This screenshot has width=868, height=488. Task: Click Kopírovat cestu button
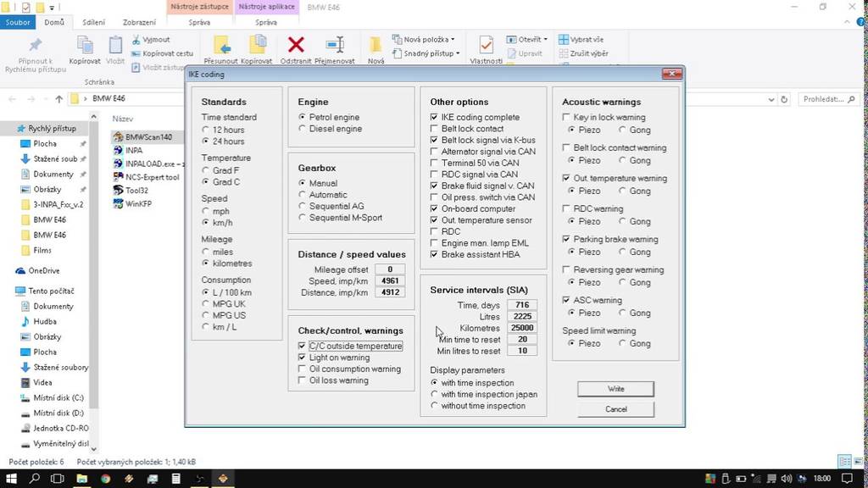tap(163, 53)
